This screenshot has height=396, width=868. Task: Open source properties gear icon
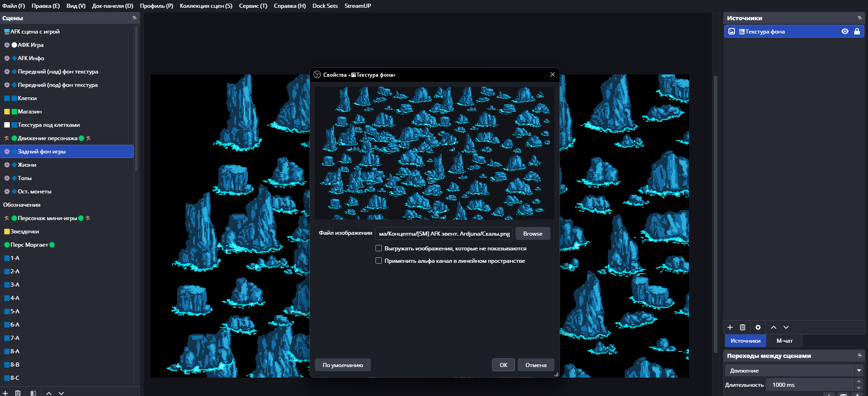click(758, 327)
